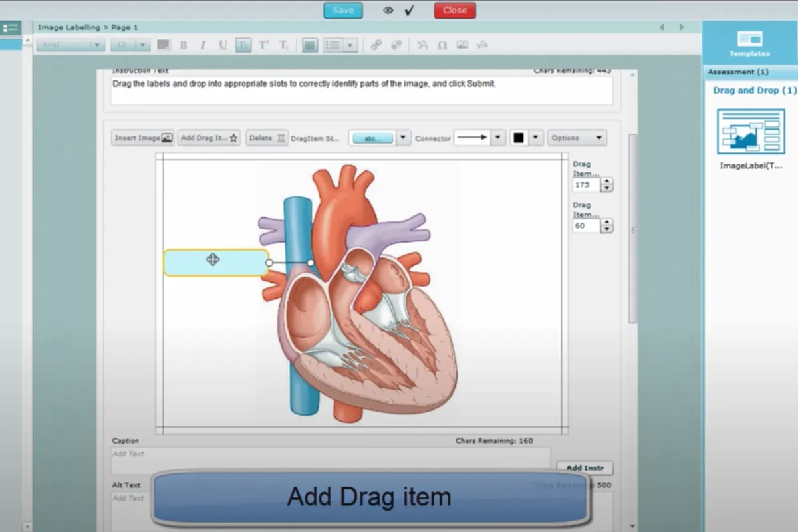Click the drag item width field 175
This screenshot has height=532, width=798.
tap(586, 185)
